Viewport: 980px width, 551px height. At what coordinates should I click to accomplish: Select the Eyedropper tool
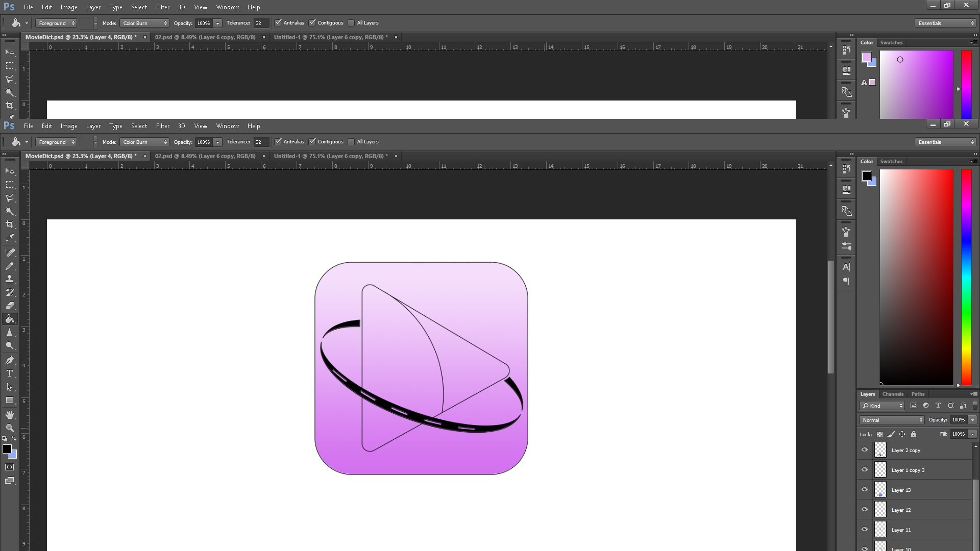(10, 238)
